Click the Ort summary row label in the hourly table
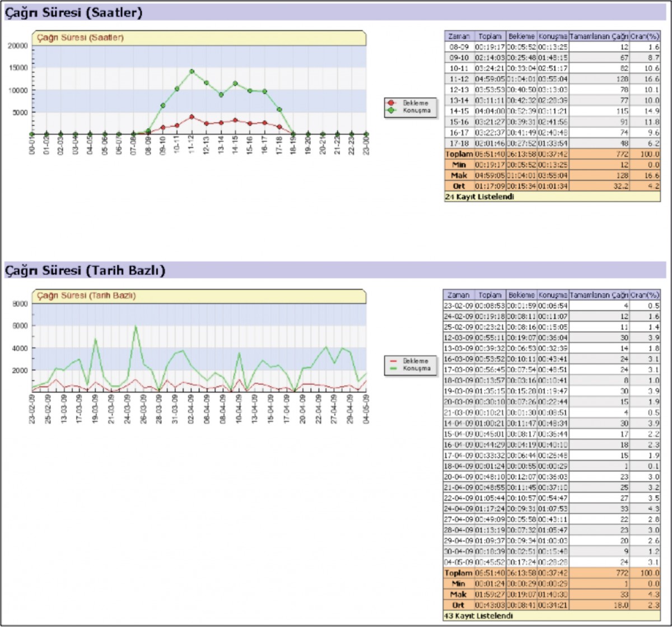The height and width of the screenshot is (627, 672). click(459, 186)
